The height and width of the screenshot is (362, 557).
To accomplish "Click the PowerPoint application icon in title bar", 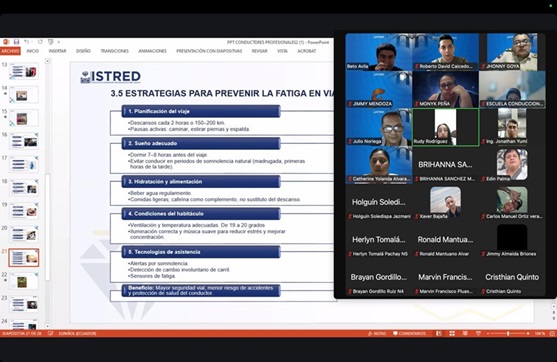I will click(6, 42).
